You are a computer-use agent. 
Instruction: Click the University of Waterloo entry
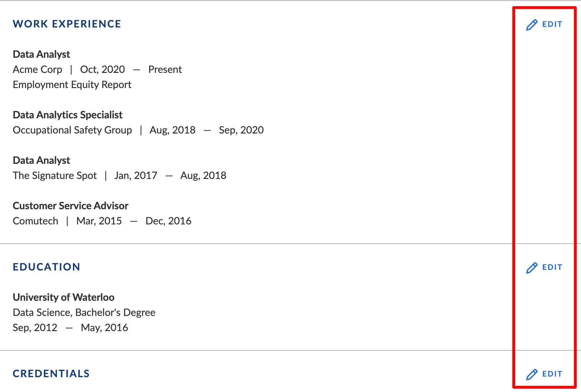[x=64, y=297]
